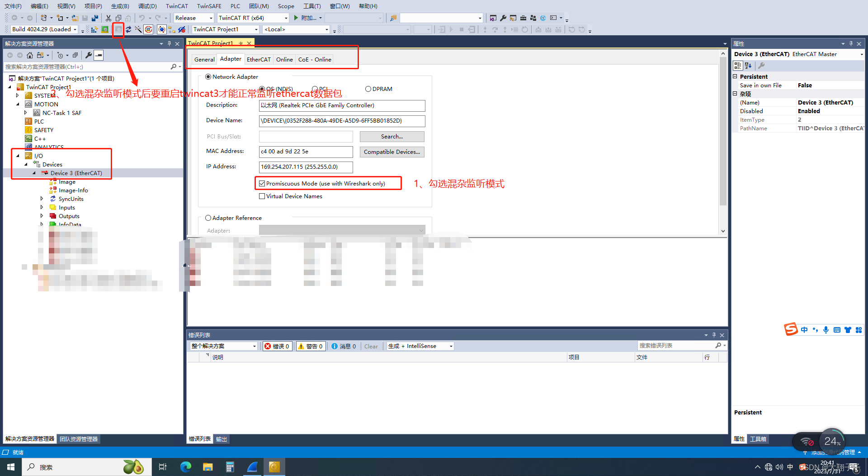
Task: Click the Cut scissors icon
Action: point(108,18)
